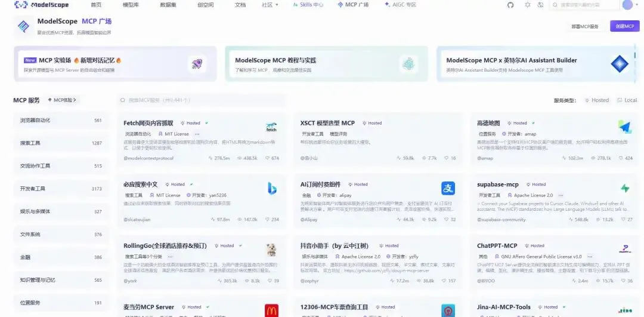644x317 pixels.
Task: Open the 数据集 nav item
Action: pos(168,5)
